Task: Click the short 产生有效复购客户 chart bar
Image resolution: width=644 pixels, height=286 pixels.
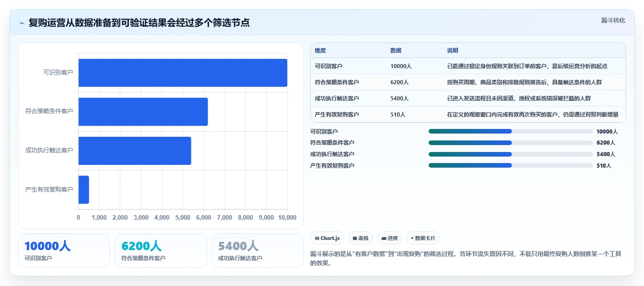Action: tap(84, 190)
